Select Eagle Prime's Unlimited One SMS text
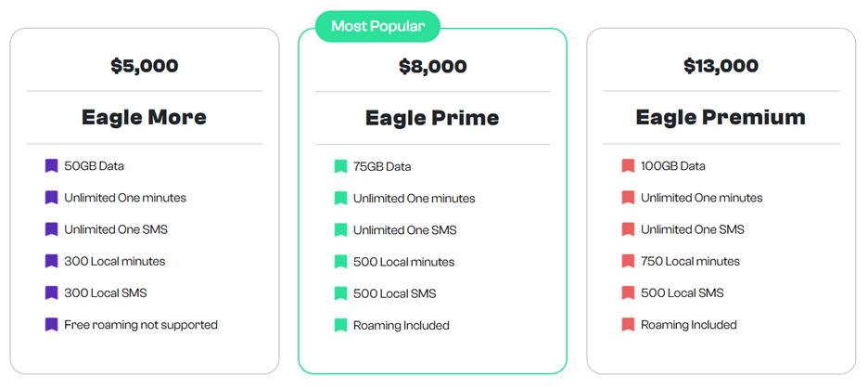Viewport: 868px width, 389px height. pyautogui.click(x=404, y=230)
